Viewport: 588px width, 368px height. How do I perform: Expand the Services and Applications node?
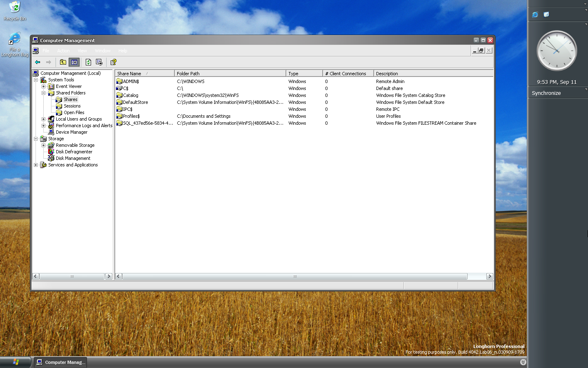36,165
